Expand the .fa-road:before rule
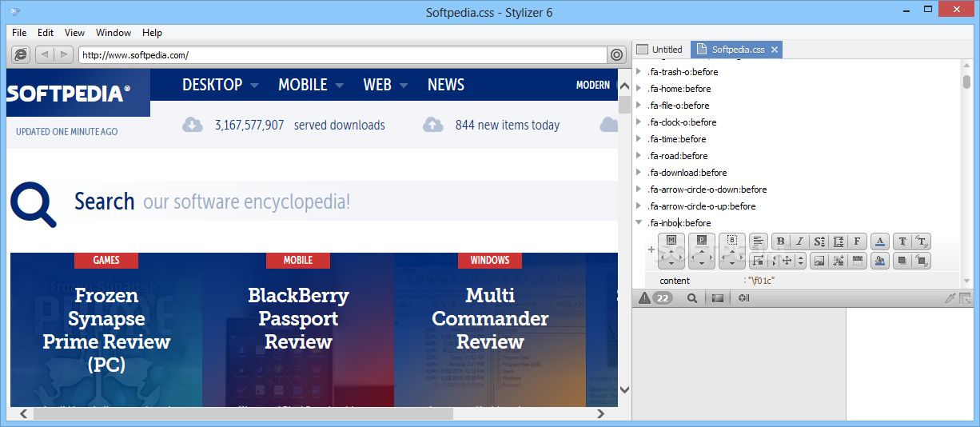980x427 pixels. pyautogui.click(x=639, y=156)
